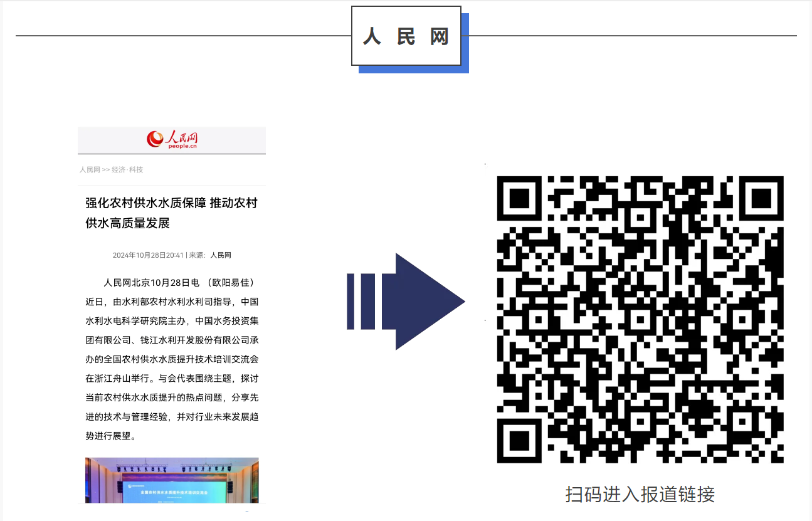This screenshot has width=812, height=521.
Task: Click the timestamp 2024年10月28日20:41
Action: pyautogui.click(x=148, y=255)
